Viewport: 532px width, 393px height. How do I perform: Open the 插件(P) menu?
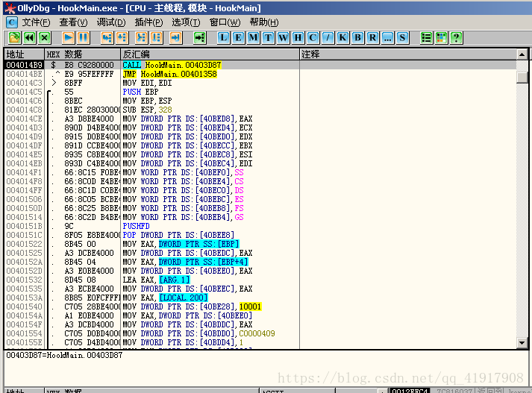coord(148,22)
